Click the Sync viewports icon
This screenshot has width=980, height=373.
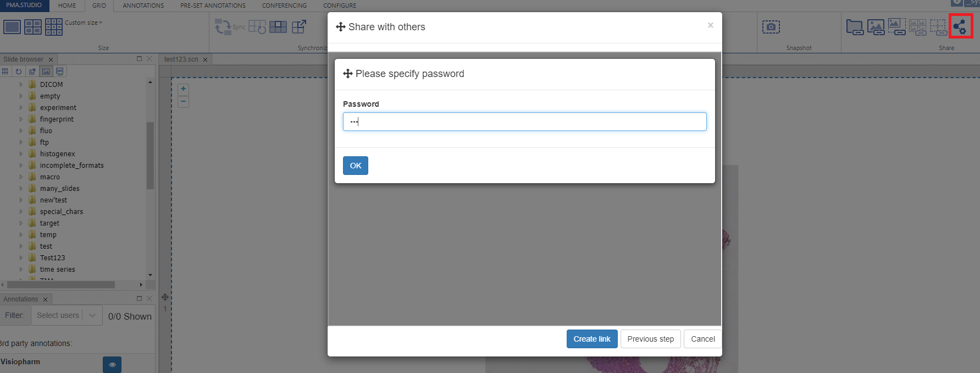click(223, 26)
